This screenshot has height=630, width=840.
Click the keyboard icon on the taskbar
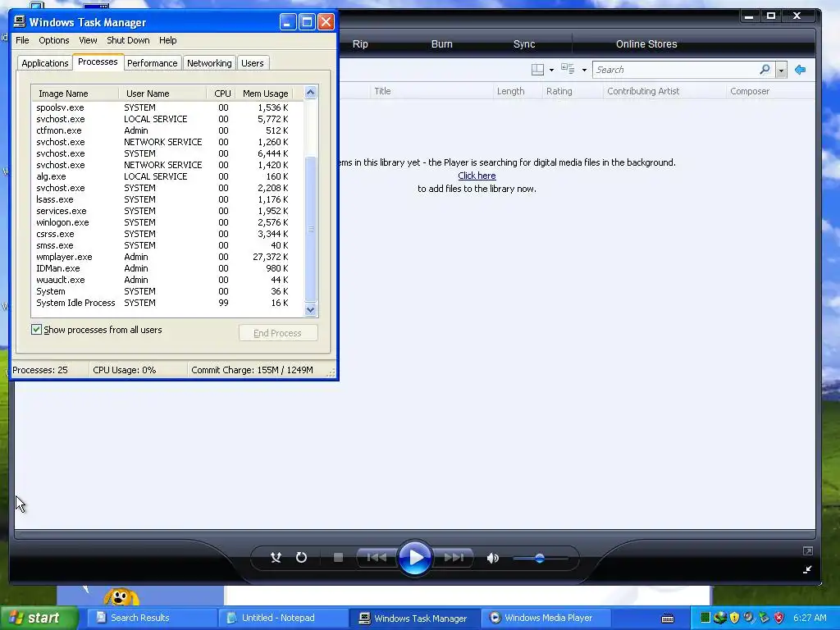coord(668,619)
